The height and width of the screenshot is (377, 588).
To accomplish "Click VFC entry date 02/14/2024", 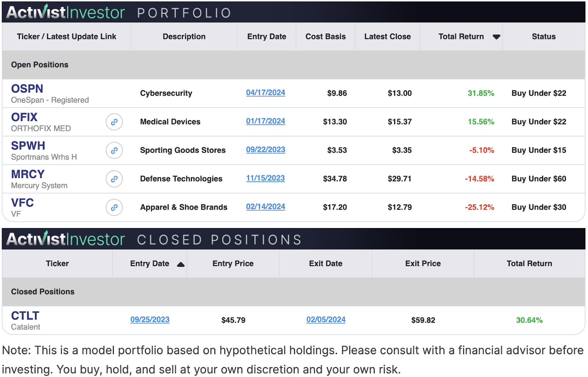I will tap(265, 207).
